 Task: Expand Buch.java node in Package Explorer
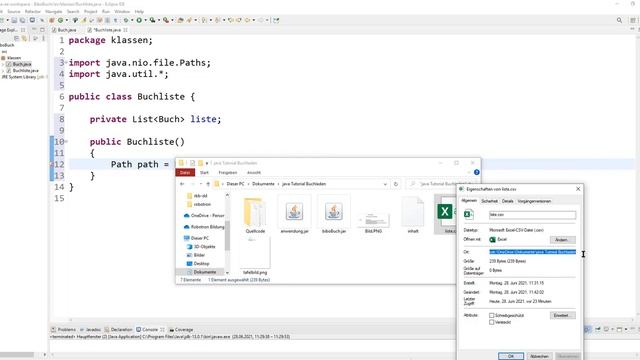(x=3, y=64)
